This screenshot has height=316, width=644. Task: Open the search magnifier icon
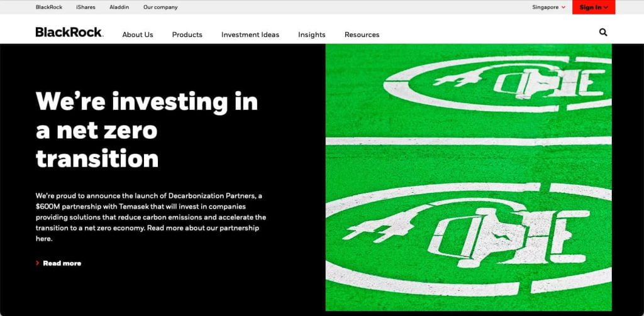603,33
